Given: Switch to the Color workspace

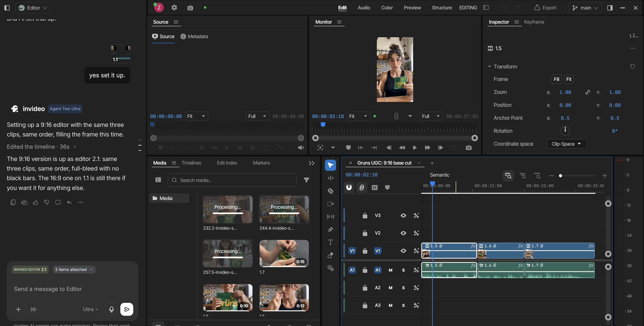Looking at the screenshot, I should [387, 8].
